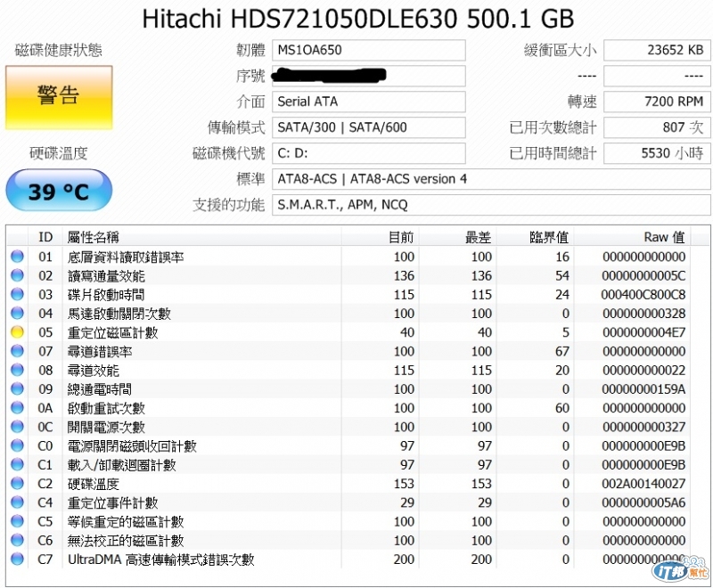
Task: Click the blue status icon for attribute 0A
Action: (17, 408)
